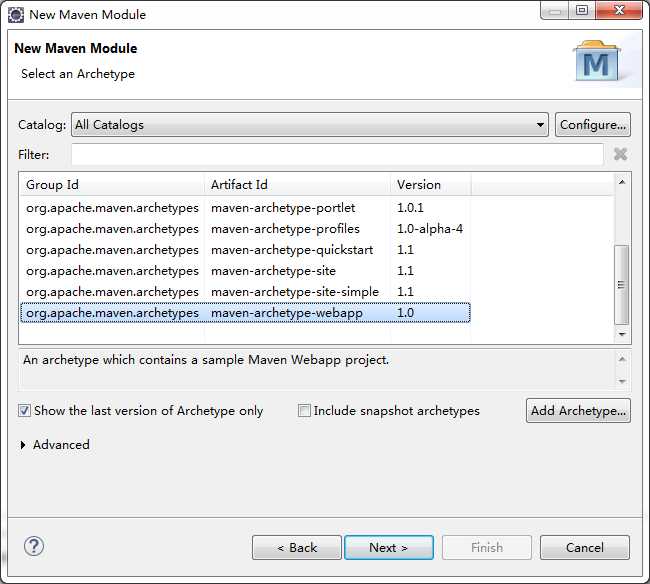Click the Eclipse window icon in title bar
This screenshot has width=650, height=584.
coord(16,15)
